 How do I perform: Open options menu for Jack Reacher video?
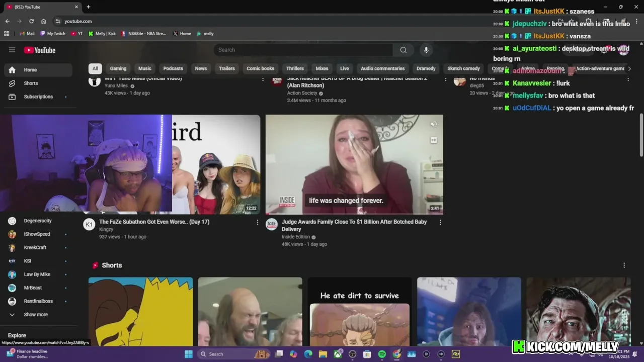(x=445, y=79)
